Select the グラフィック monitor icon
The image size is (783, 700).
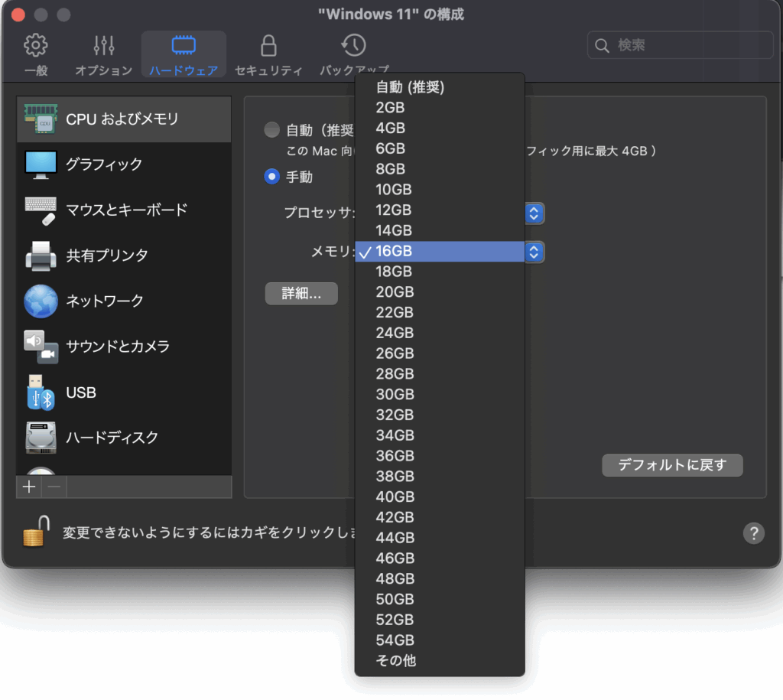click(x=41, y=164)
